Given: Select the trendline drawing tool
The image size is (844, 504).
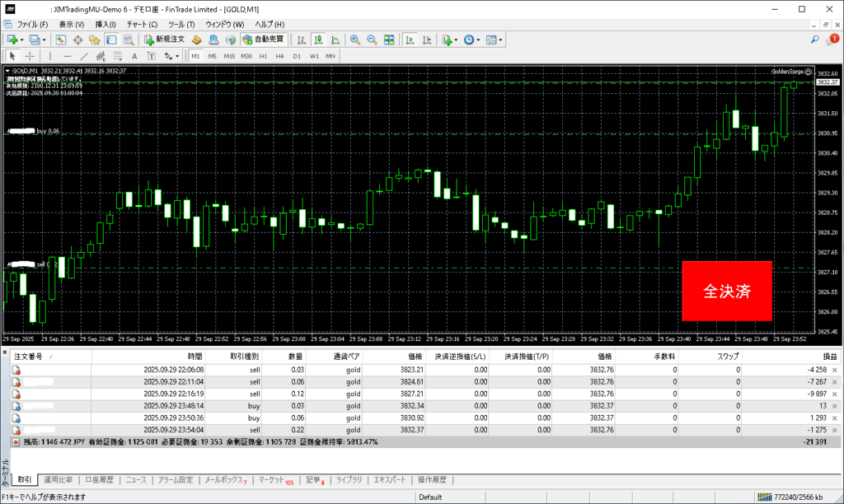Looking at the screenshot, I should point(83,56).
